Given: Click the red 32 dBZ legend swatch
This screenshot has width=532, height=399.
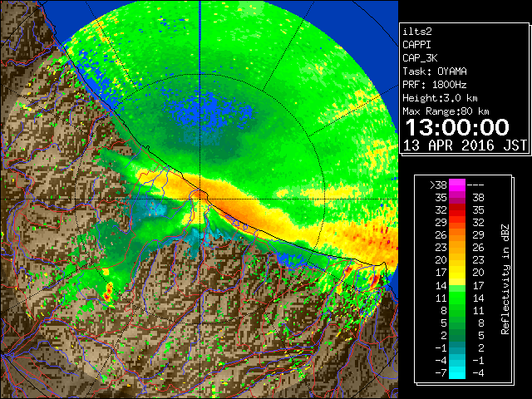Looking at the screenshot, I should (457, 210).
